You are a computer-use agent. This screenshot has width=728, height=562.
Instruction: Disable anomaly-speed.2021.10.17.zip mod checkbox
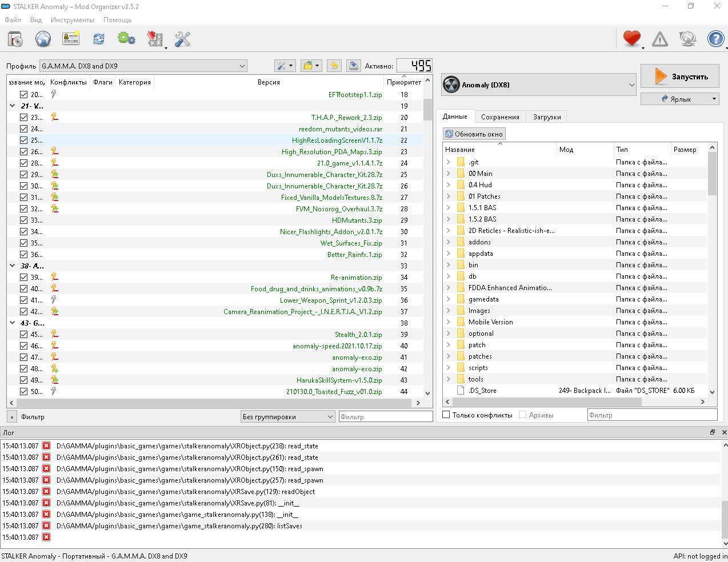[24, 346]
